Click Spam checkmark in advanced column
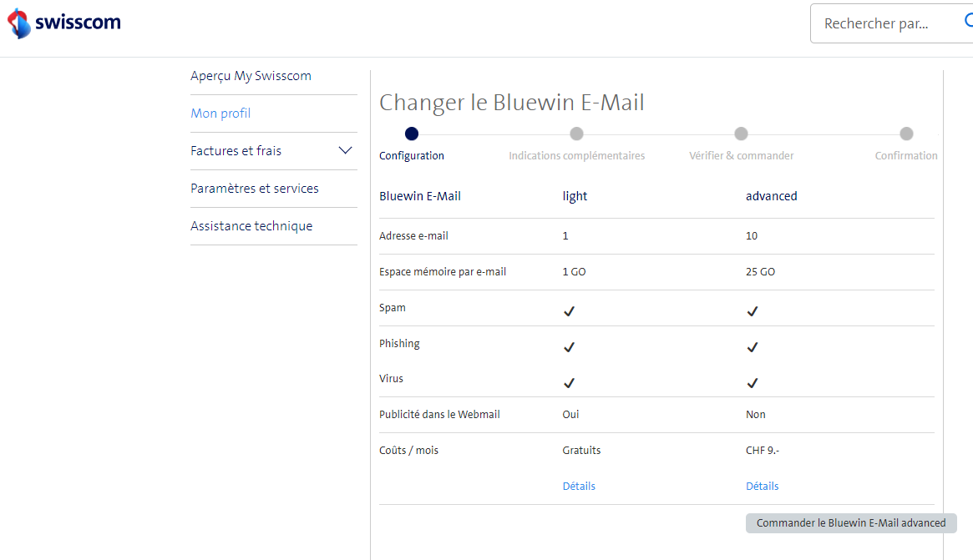 tap(752, 311)
